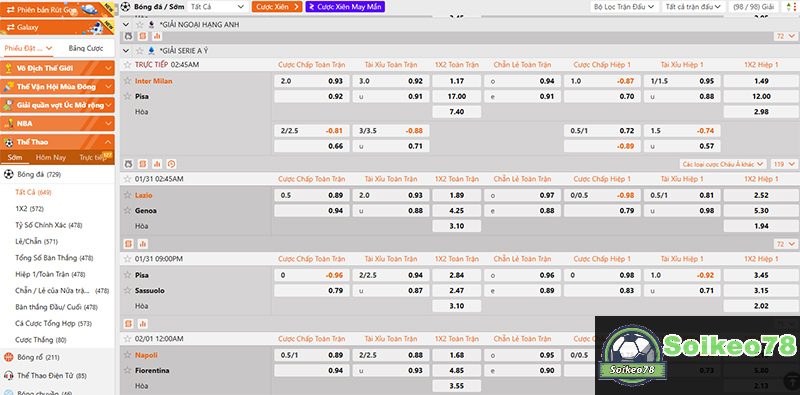The width and height of the screenshot is (800, 395).
Task: Open the bar chart icon below Pisa vs Sassuolo
Action: click(143, 324)
